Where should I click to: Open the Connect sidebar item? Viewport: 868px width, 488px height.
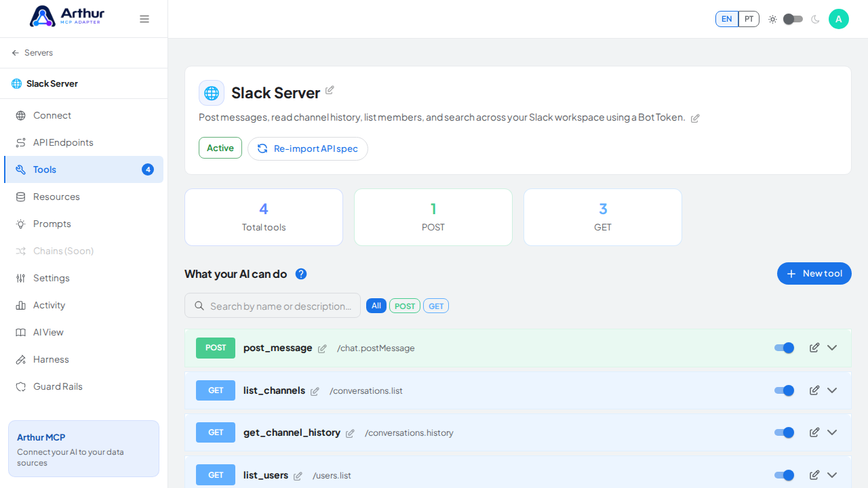pyautogui.click(x=84, y=115)
